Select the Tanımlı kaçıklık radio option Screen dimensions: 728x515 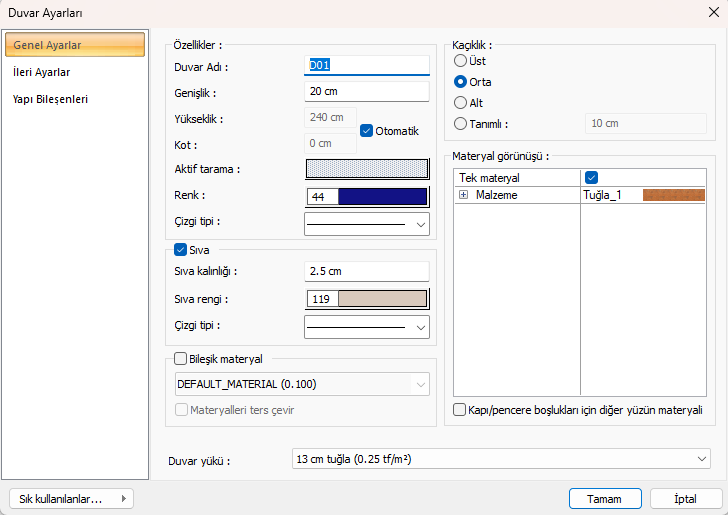461,124
